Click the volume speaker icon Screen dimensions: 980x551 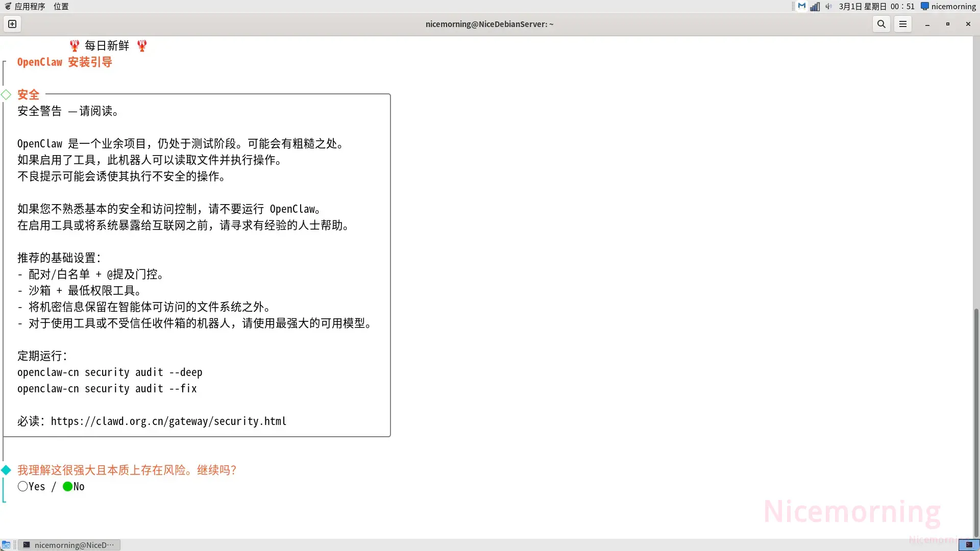point(828,6)
